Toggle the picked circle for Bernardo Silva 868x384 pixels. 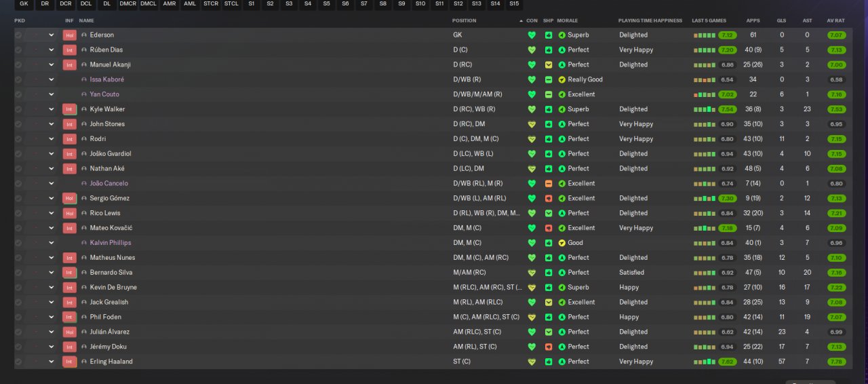(18, 273)
